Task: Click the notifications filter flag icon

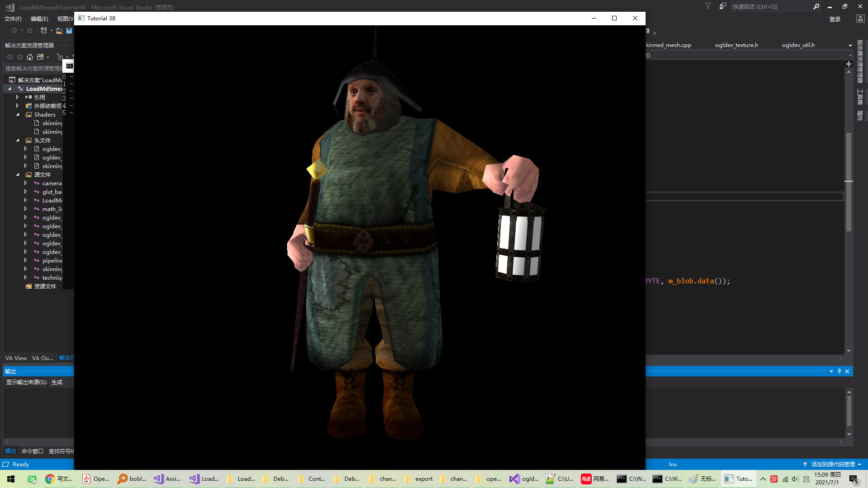Action: (x=708, y=6)
